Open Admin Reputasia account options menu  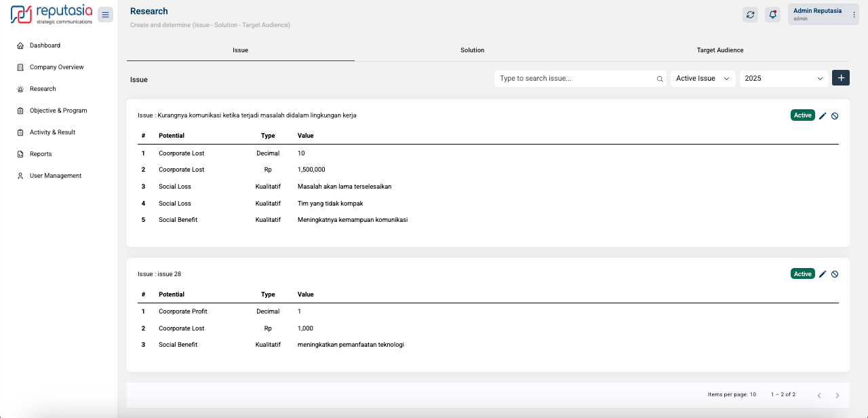(854, 15)
